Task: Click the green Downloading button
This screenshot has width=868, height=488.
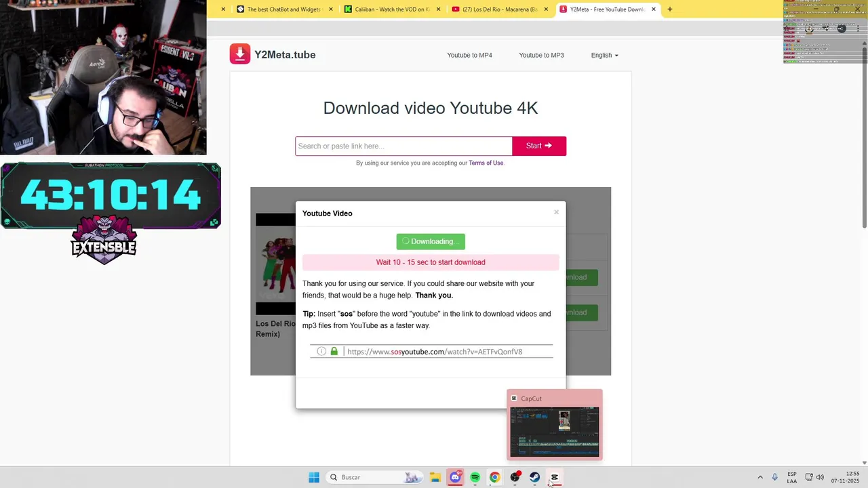Action: click(431, 241)
